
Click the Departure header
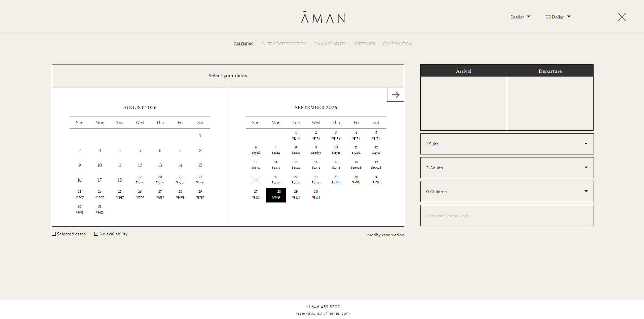click(x=550, y=71)
